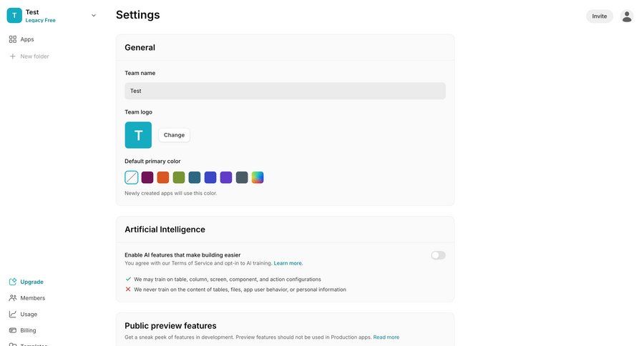
Task: Click the Apps grid icon in sidebar
Action: pos(13,39)
